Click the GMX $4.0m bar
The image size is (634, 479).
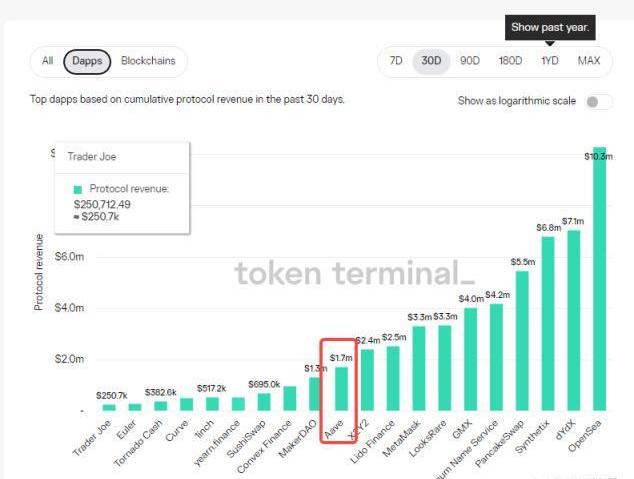click(470, 359)
